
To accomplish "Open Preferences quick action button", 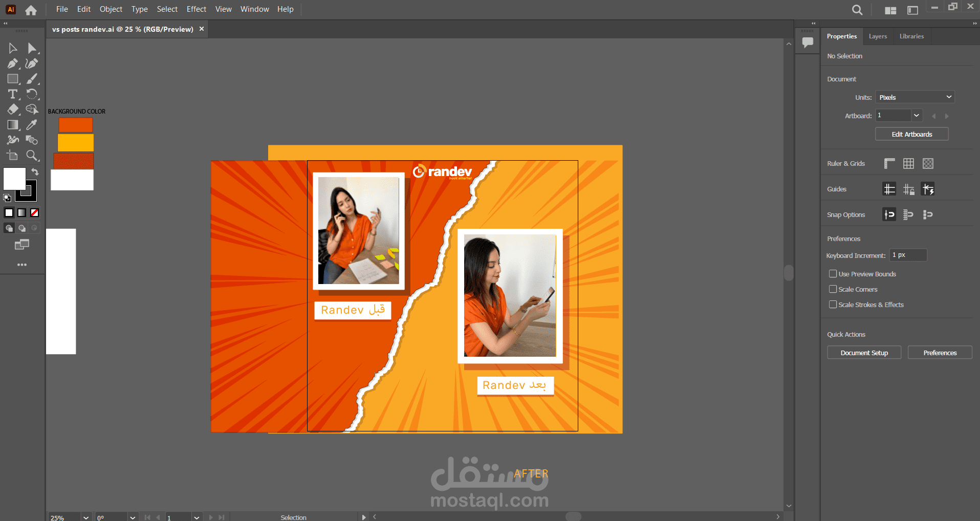I will click(x=940, y=353).
